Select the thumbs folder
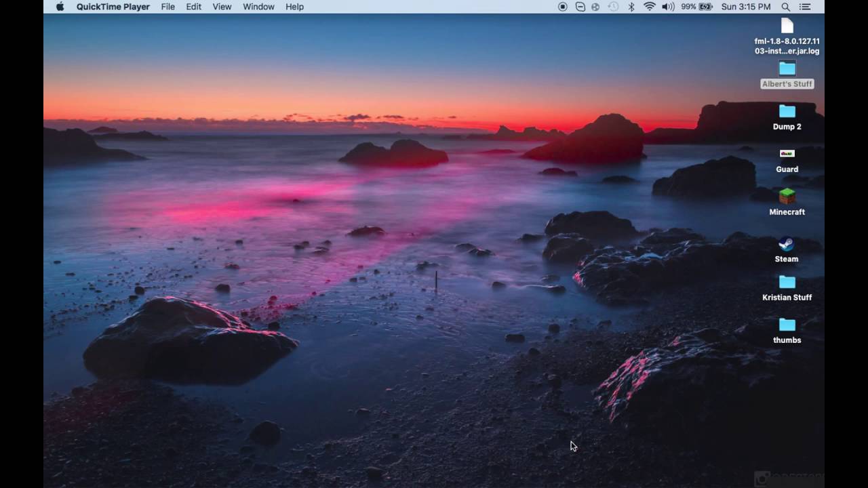The image size is (868, 488). 787,330
